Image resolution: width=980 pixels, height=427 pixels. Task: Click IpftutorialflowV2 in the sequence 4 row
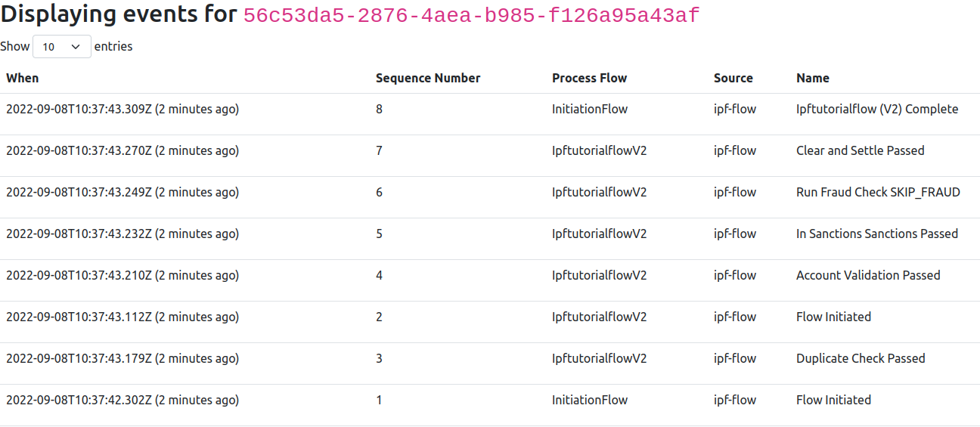599,275
